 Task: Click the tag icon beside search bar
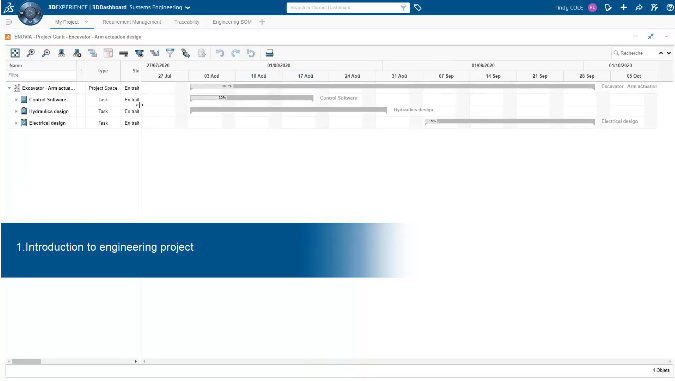pos(418,7)
